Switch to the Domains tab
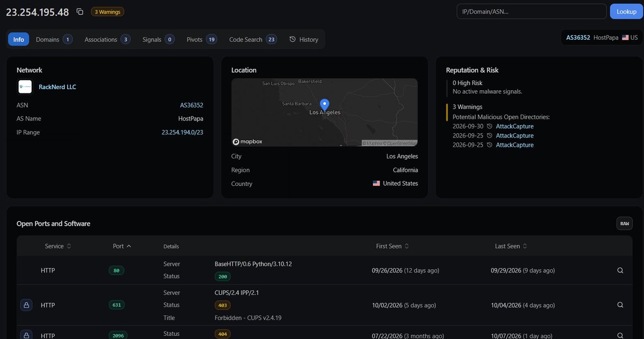644x339 pixels. click(x=54, y=39)
